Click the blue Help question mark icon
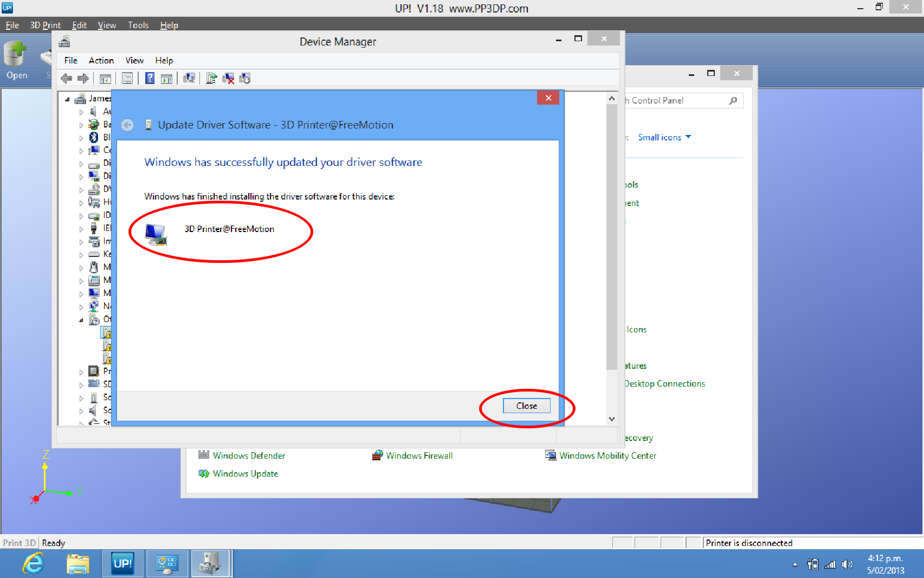This screenshot has width=924, height=578. click(150, 79)
